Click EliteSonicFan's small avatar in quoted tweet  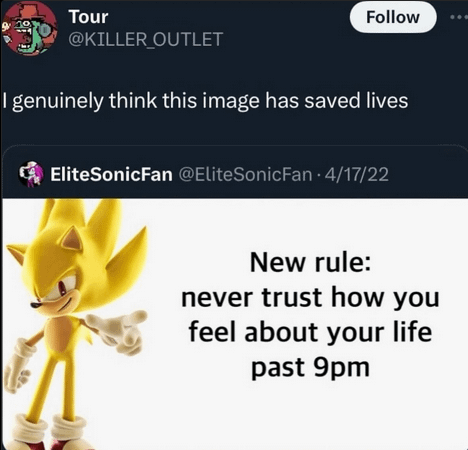[31, 174]
